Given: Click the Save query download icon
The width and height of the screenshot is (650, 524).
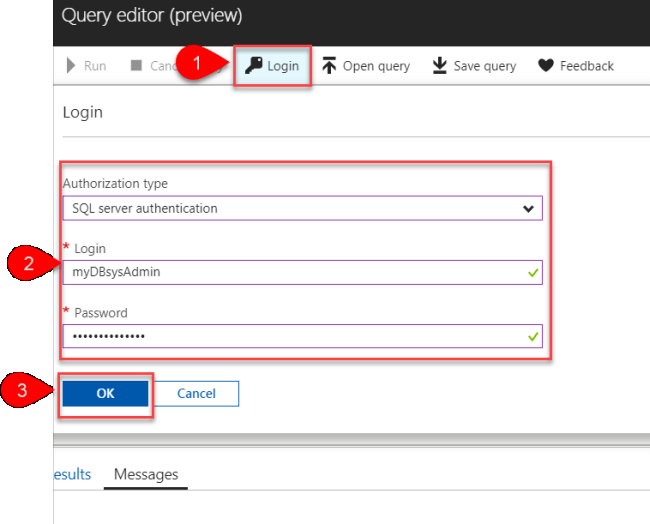Looking at the screenshot, I should pyautogui.click(x=439, y=66).
